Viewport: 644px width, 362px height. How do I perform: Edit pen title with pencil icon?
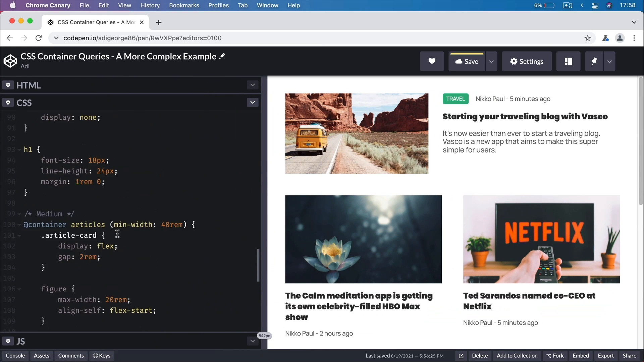(x=222, y=56)
